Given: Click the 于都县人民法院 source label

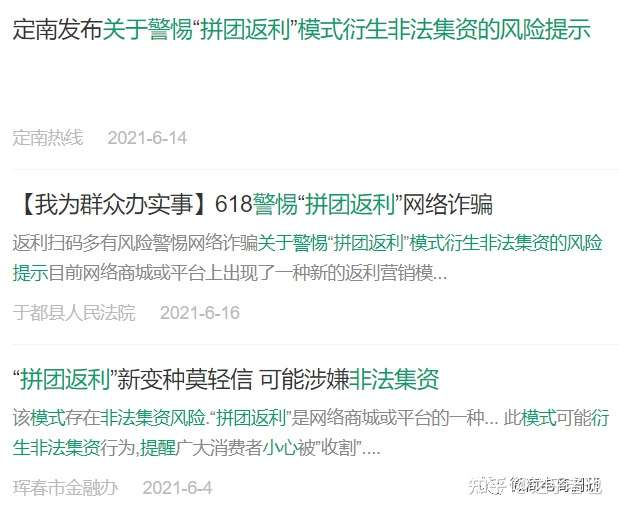Looking at the screenshot, I should 74,313.
